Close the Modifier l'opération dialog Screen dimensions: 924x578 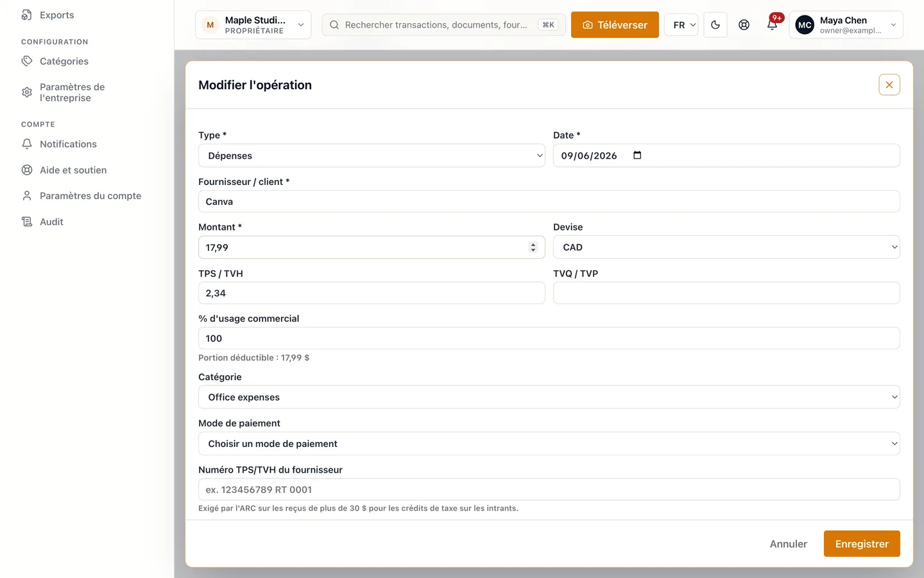point(889,85)
